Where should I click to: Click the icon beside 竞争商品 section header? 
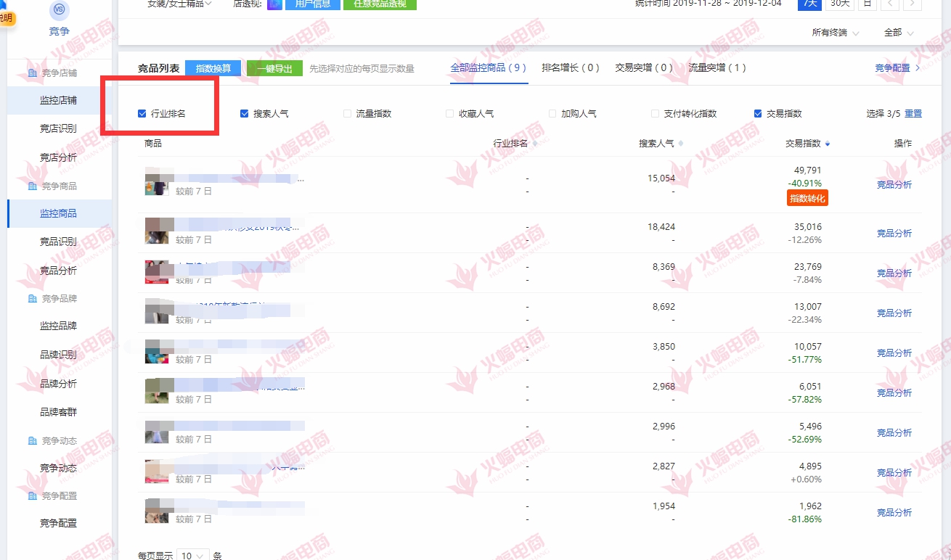[x=32, y=186]
